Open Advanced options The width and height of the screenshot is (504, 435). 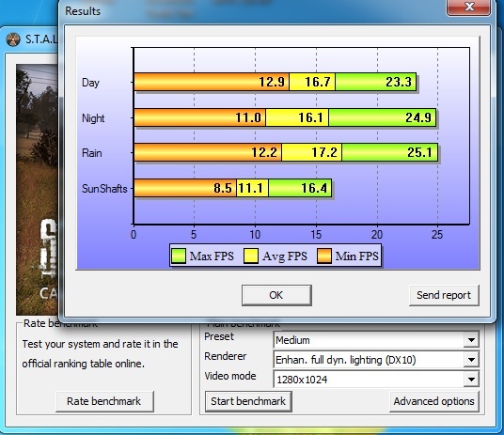point(433,401)
